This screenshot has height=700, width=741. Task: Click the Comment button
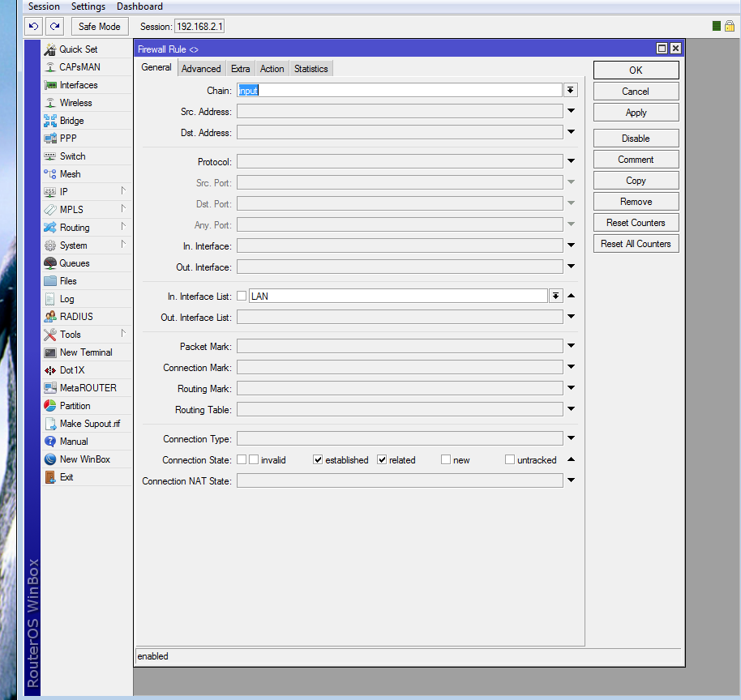pyautogui.click(x=636, y=160)
